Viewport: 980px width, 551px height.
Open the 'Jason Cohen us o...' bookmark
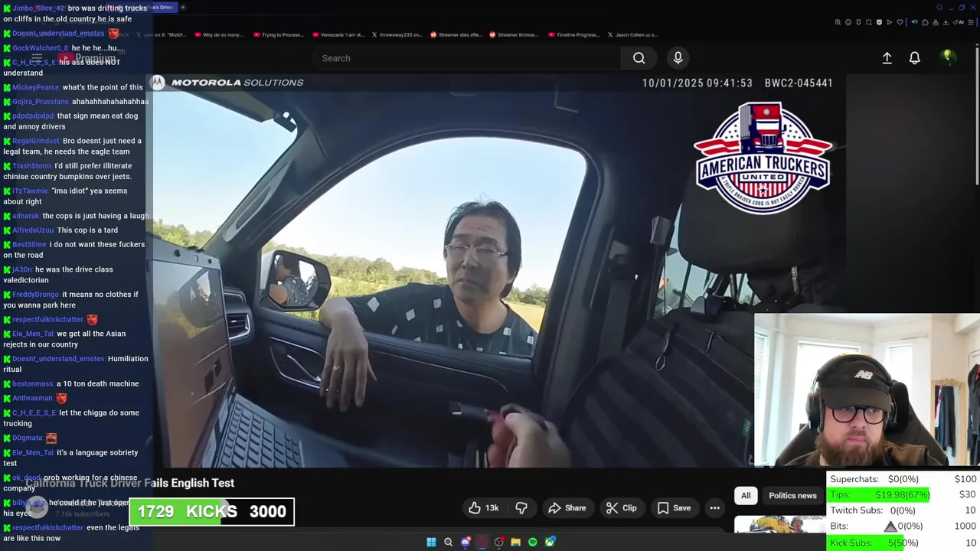click(633, 34)
